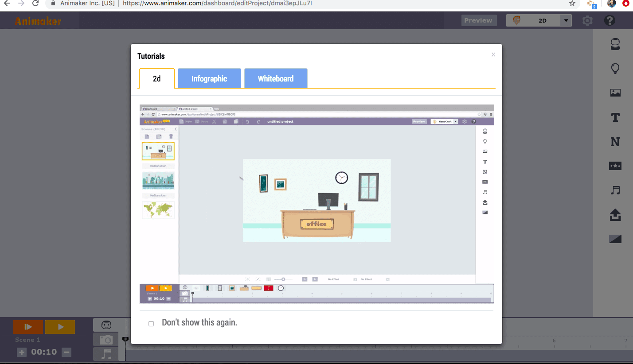This screenshot has height=364, width=633.
Task: Open the Transitions icon in sidebar
Action: (615, 239)
